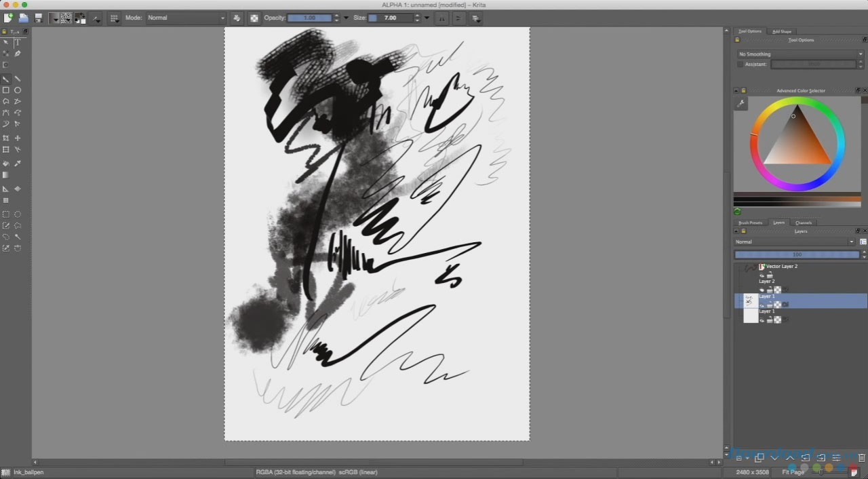
Task: Switch to the Brush Presets tab
Action: click(x=750, y=223)
